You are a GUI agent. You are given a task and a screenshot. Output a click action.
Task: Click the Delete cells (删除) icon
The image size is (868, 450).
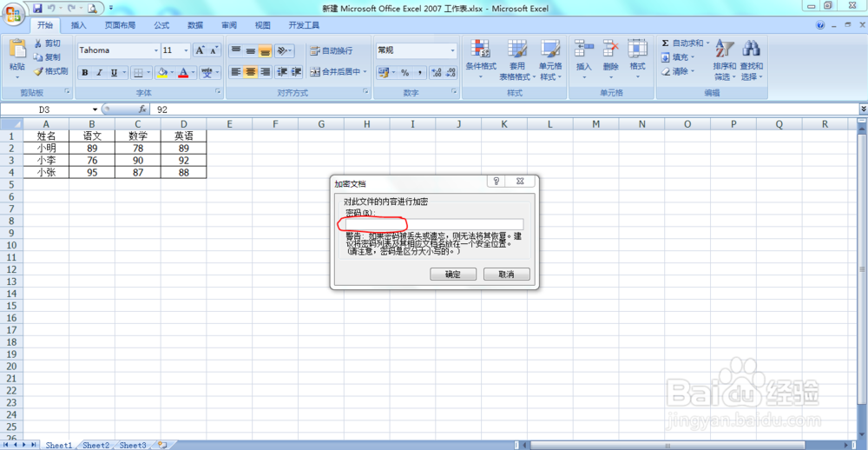pos(610,49)
